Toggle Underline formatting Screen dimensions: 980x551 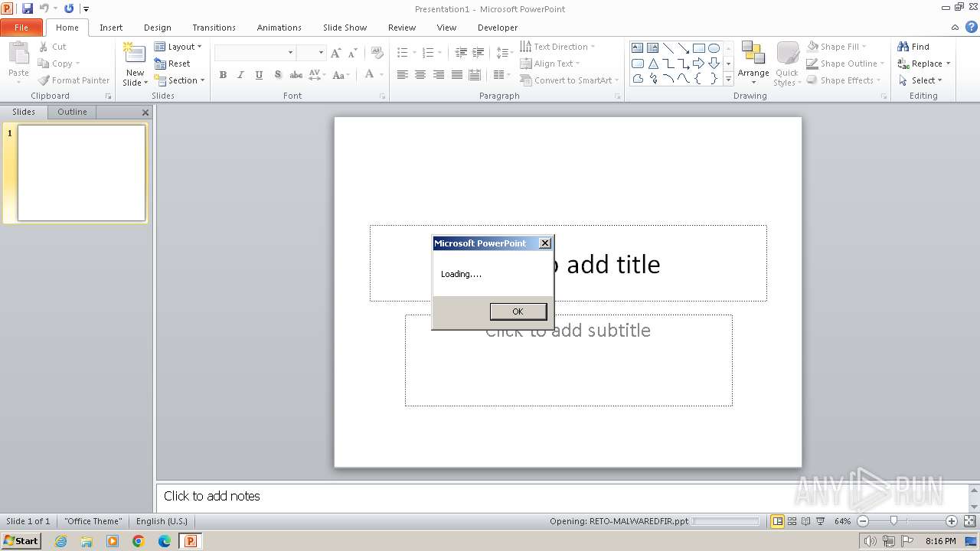[259, 75]
